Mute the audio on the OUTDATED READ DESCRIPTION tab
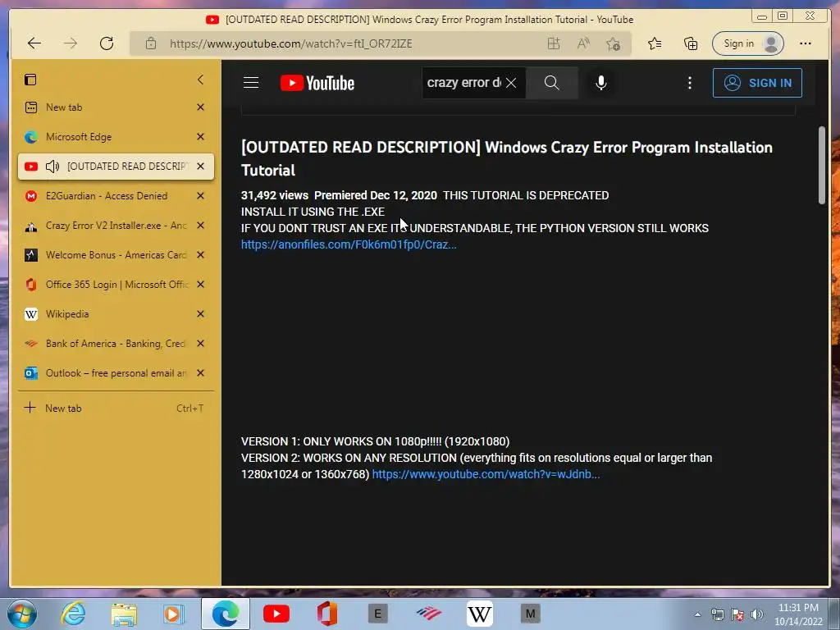Screen dimensions: 840x630 [52, 166]
